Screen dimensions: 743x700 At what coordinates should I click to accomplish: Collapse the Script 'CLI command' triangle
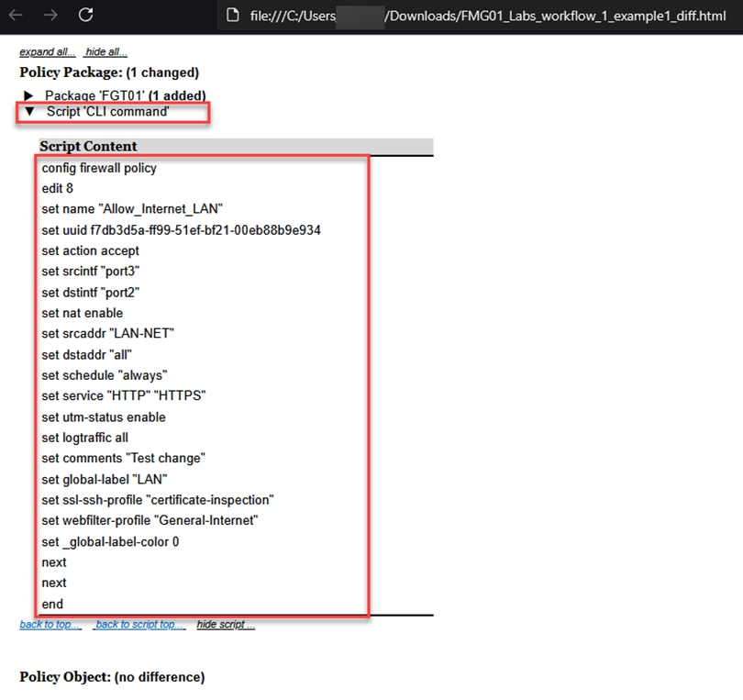click(29, 111)
